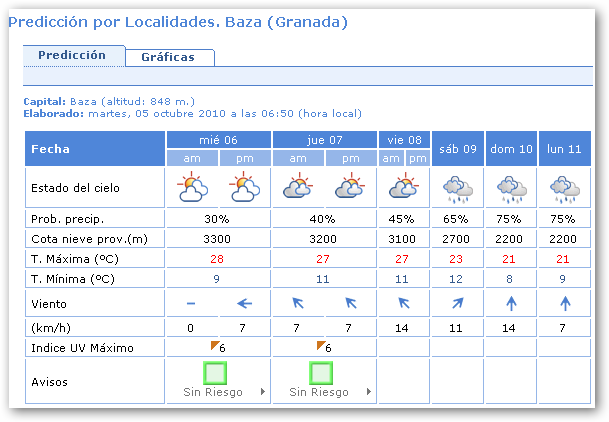Switch to the Gráficas tab
609x422 pixels.
pyautogui.click(x=168, y=57)
